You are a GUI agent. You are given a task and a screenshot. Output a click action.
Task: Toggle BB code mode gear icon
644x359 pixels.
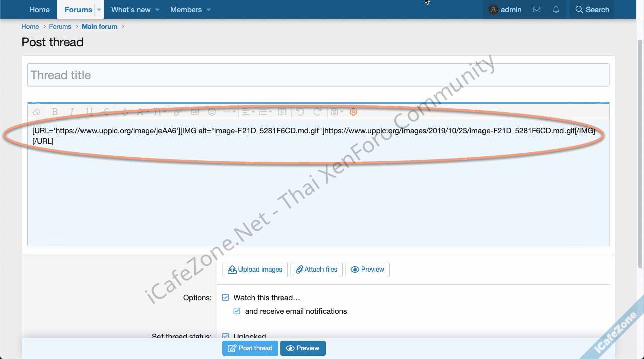(x=353, y=112)
